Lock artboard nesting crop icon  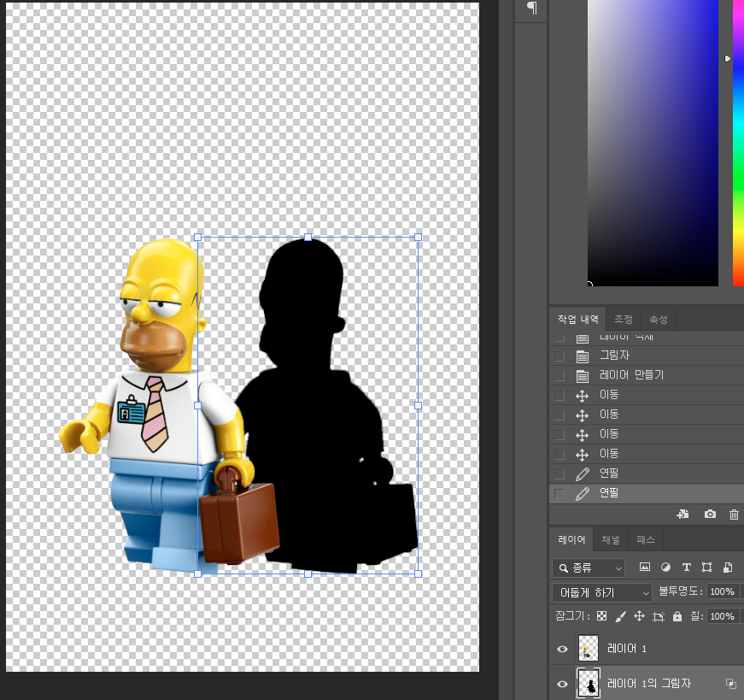tap(658, 617)
